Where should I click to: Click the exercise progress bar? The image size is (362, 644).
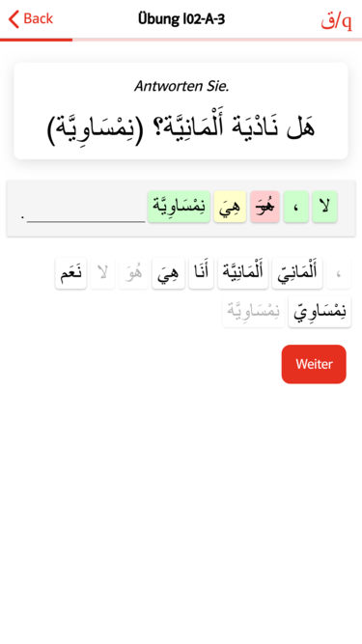[181, 40]
